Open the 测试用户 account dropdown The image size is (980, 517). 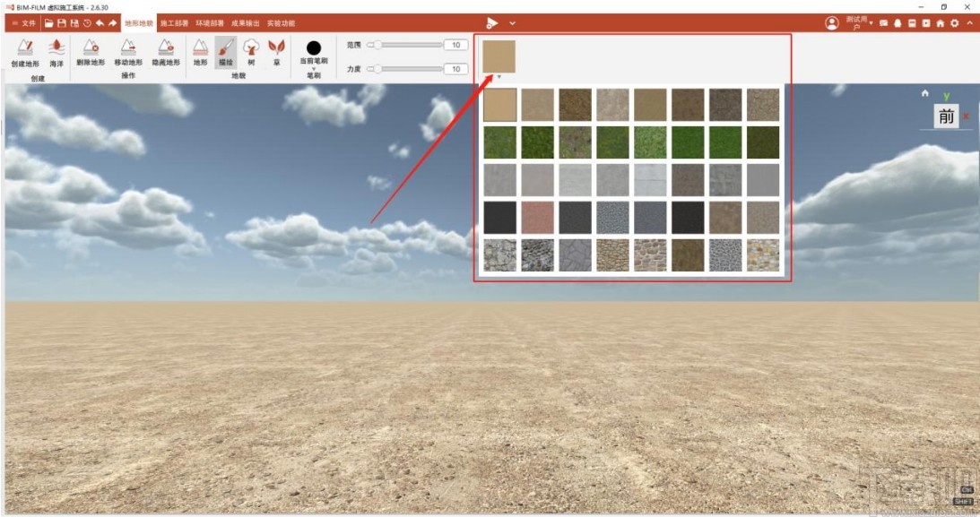pyautogui.click(x=859, y=23)
